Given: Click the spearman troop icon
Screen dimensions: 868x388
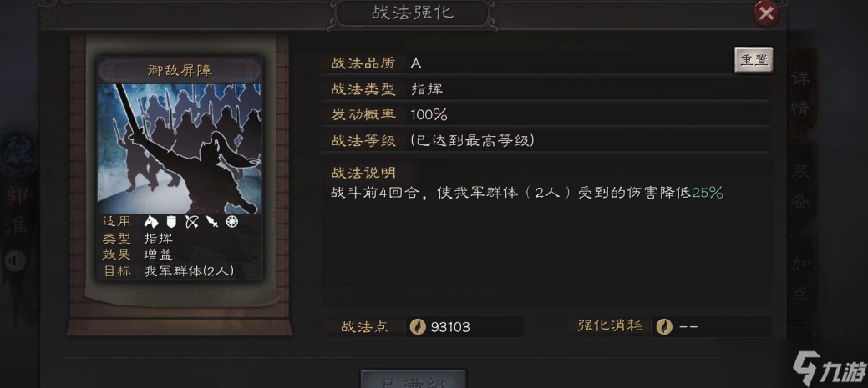Looking at the screenshot, I should (211, 222).
